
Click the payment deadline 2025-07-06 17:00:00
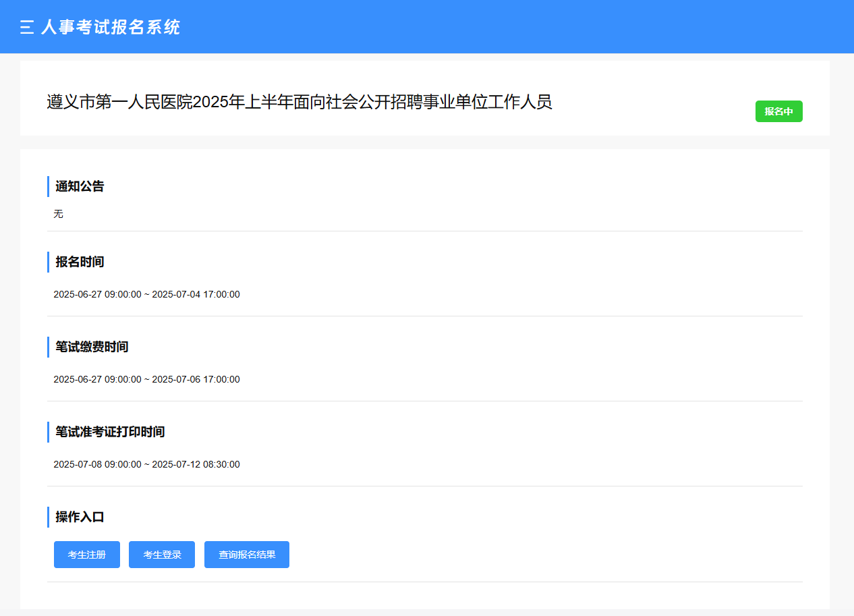click(x=196, y=379)
